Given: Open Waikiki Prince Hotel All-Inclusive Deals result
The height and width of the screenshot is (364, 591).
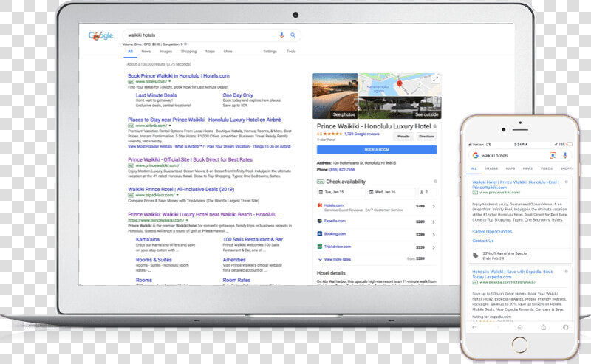Looking at the screenshot, I should click(181, 190).
